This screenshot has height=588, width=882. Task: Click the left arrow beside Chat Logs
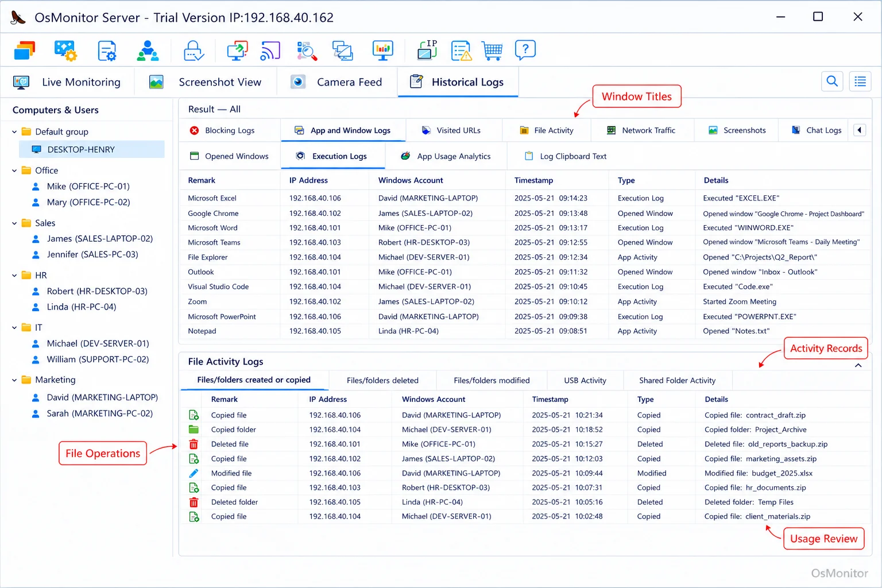[x=860, y=130]
